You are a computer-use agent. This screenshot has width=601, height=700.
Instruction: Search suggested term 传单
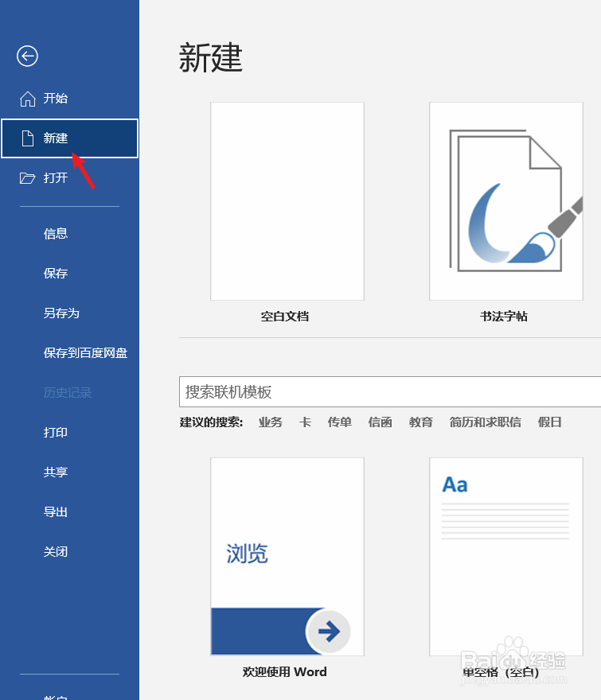tap(340, 422)
